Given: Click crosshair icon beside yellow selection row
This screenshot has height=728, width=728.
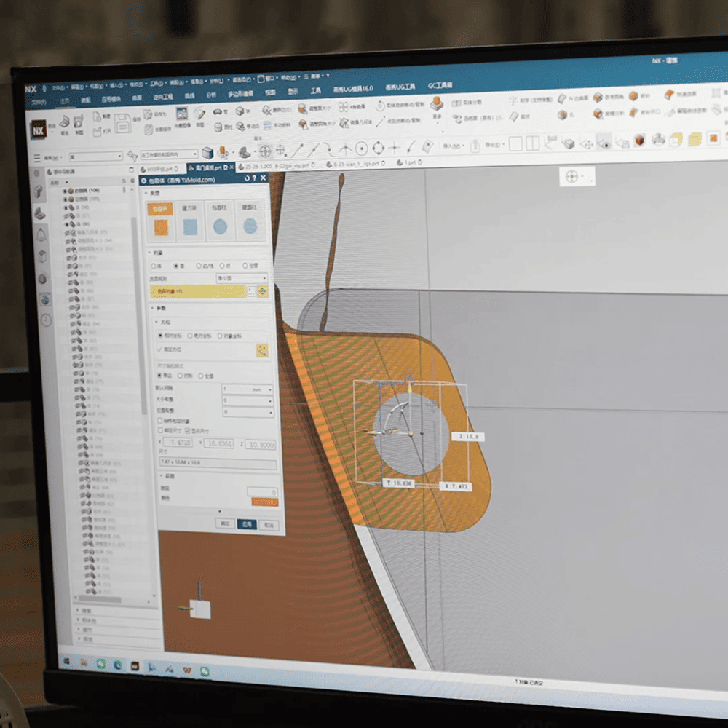Looking at the screenshot, I should pyautogui.click(x=262, y=291).
